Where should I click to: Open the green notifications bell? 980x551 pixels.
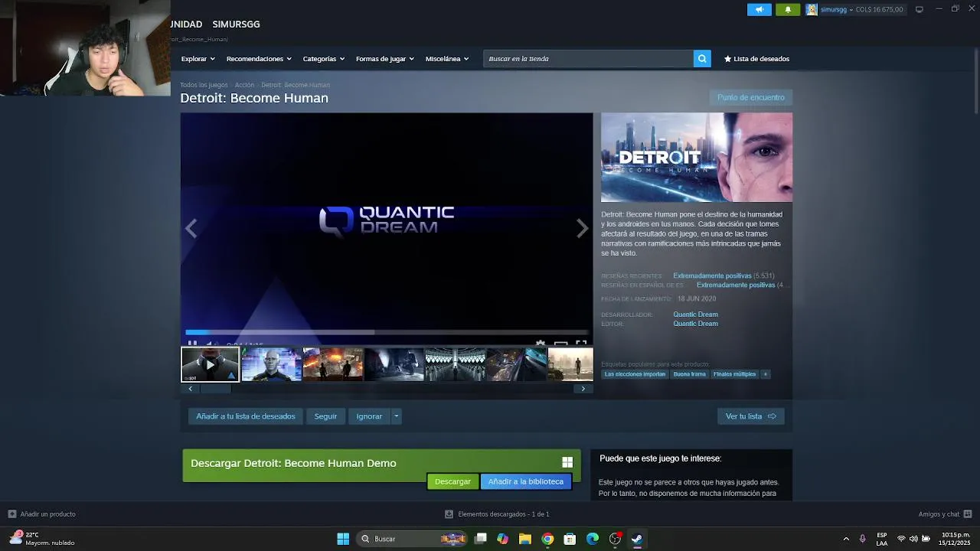[x=788, y=9]
